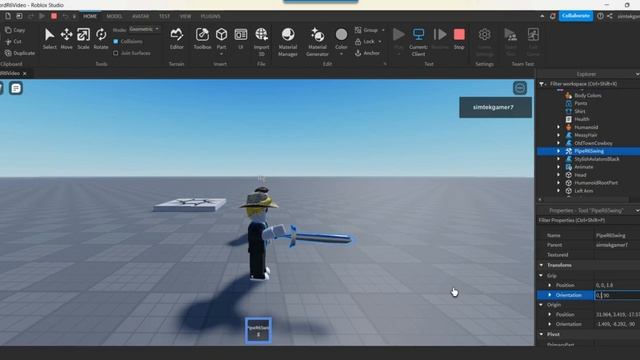The height and width of the screenshot is (360, 640).
Task: Switch to the TEST ribbon tab
Action: point(164,16)
